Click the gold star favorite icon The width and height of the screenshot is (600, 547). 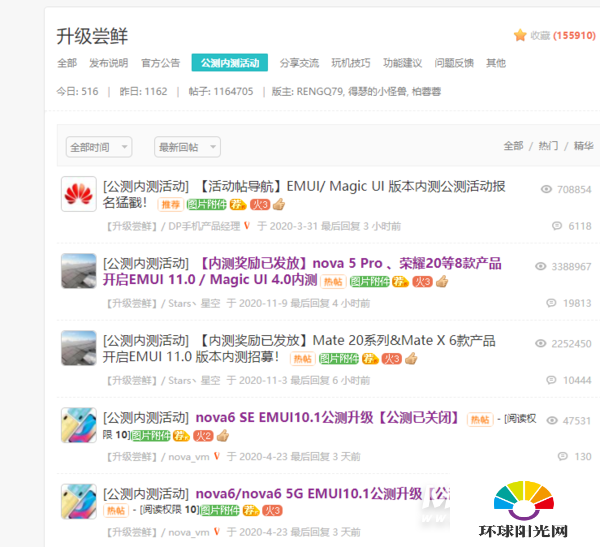[520, 35]
